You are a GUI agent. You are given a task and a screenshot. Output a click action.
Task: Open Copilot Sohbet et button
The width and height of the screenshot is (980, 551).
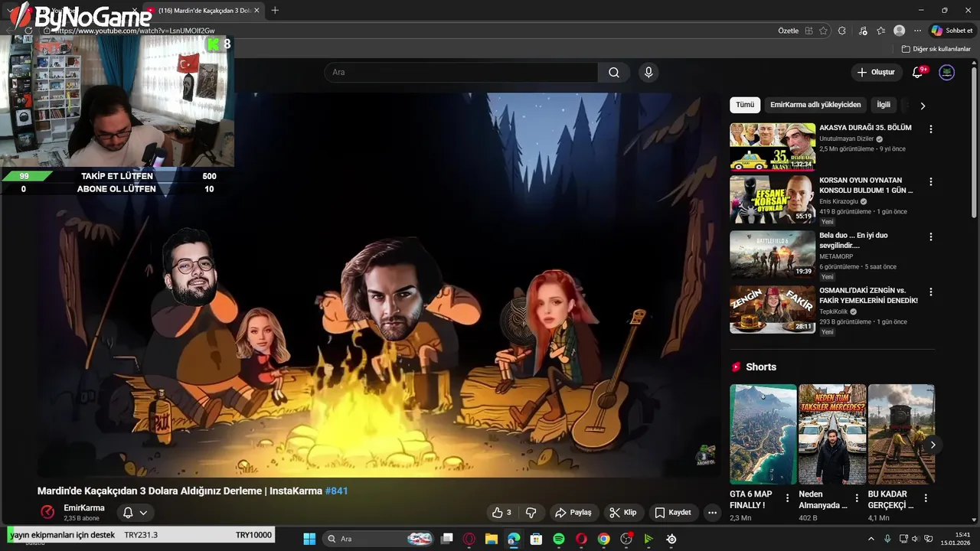[952, 31]
